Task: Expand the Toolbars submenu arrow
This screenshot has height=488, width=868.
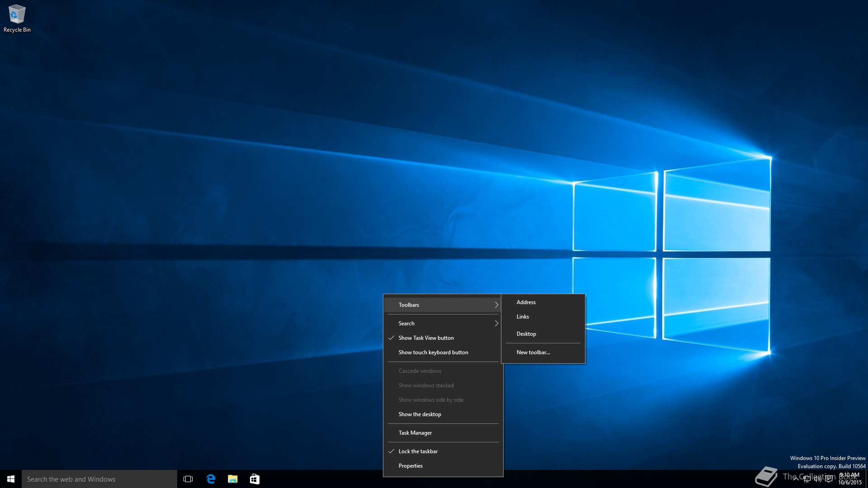Action: pos(496,305)
